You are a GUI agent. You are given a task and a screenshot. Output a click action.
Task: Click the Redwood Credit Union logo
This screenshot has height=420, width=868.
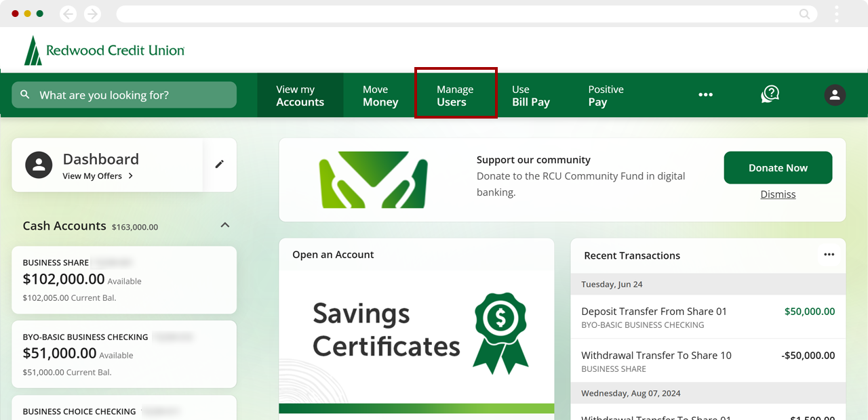[x=104, y=50]
